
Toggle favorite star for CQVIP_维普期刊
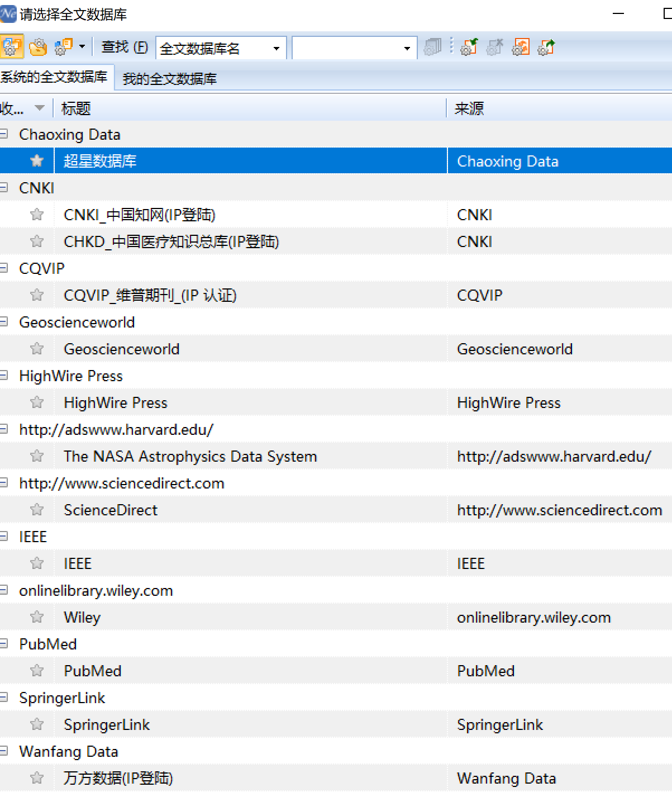37,295
